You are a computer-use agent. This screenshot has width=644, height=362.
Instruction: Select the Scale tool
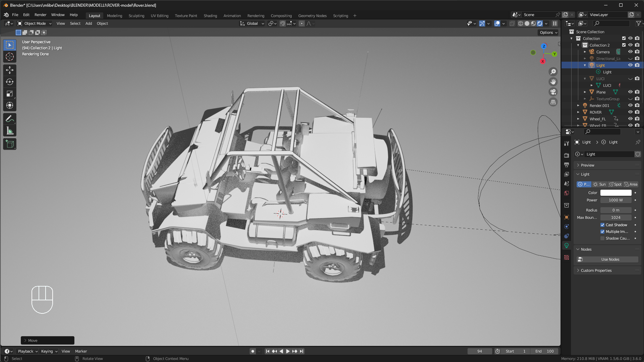tap(10, 94)
